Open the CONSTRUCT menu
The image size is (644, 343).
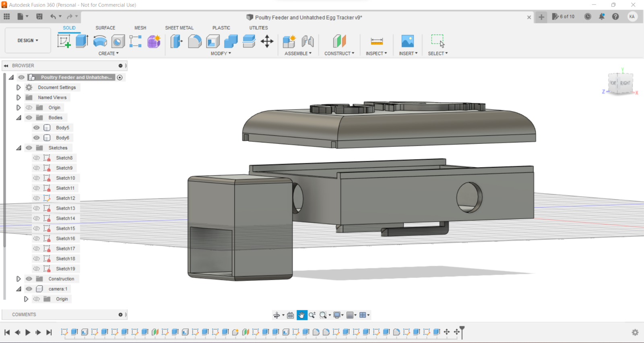point(339,53)
